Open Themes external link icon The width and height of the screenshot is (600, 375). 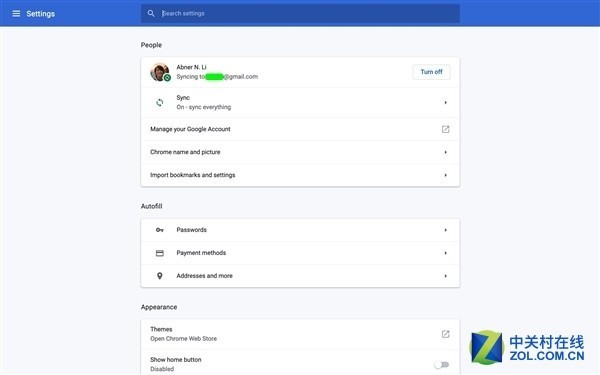445,334
